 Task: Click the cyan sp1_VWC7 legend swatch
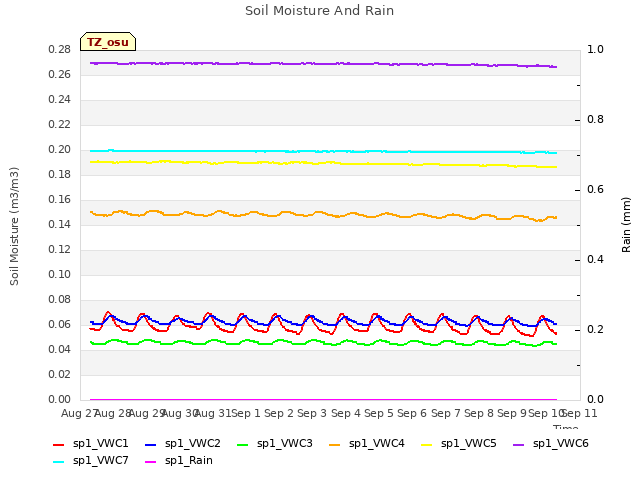coord(59,462)
